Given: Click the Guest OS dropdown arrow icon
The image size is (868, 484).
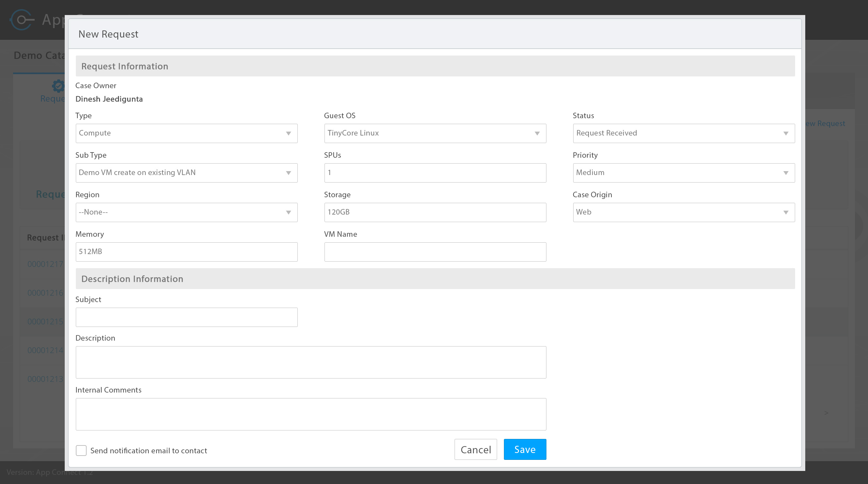Looking at the screenshot, I should [537, 133].
